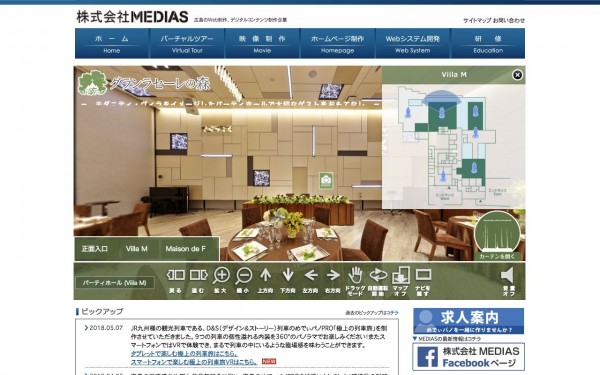Click the upper right green room marker
600x375 pixels.
point(475,111)
